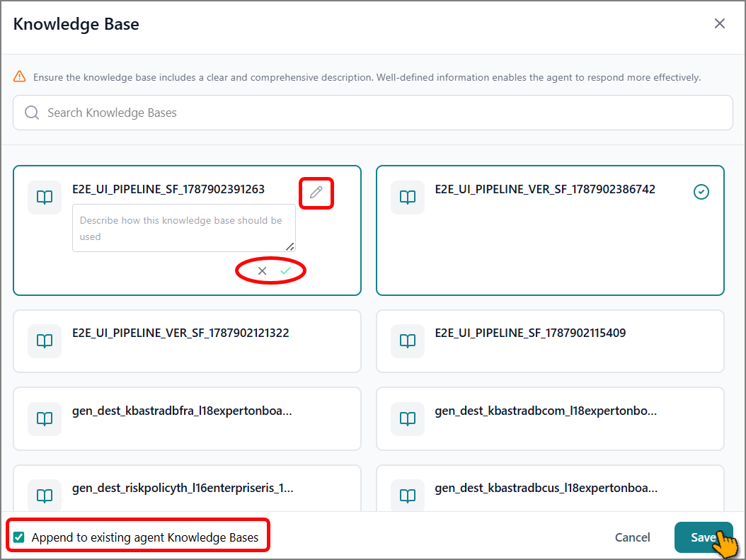Click book icon of gen_dest_kbastradbcus card
The width and height of the screenshot is (746, 560).
coord(408,496)
